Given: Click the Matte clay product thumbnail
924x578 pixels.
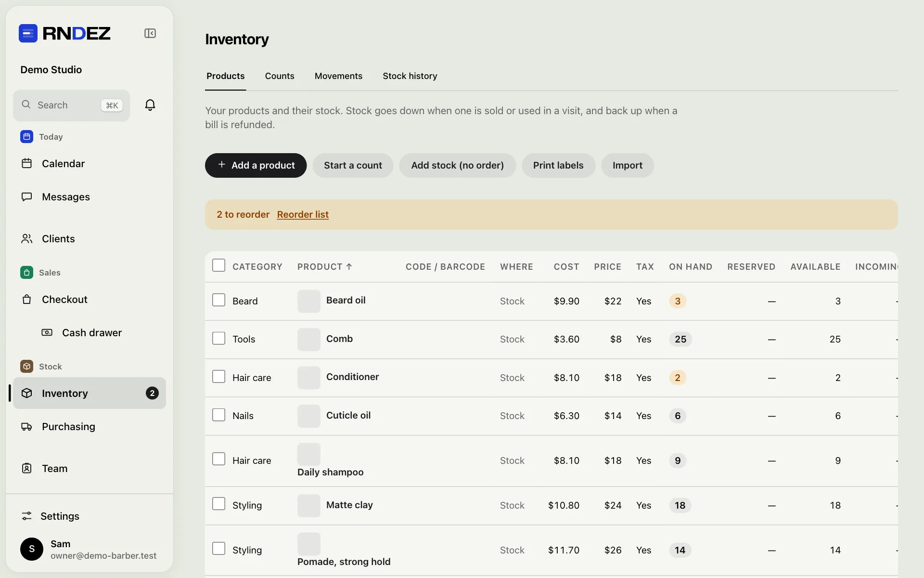Looking at the screenshot, I should (x=309, y=506).
